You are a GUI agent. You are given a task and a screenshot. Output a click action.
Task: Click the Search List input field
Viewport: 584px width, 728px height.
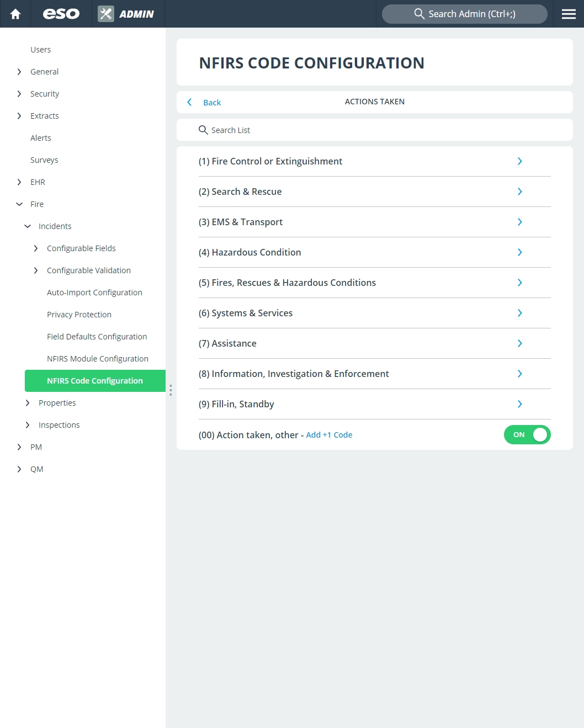click(375, 130)
